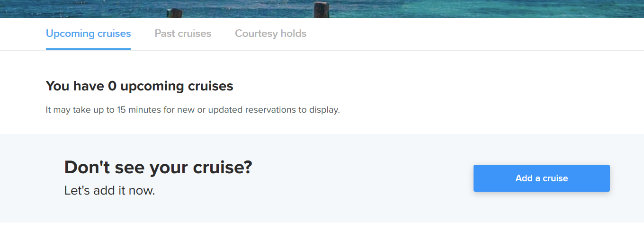Click the blue underline beneath Upcoming cruises

pyautogui.click(x=88, y=49)
